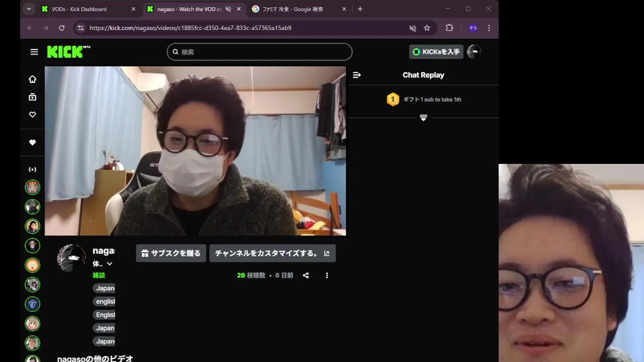Go back in browser history
The width and height of the screenshot is (644, 362).
30,28
